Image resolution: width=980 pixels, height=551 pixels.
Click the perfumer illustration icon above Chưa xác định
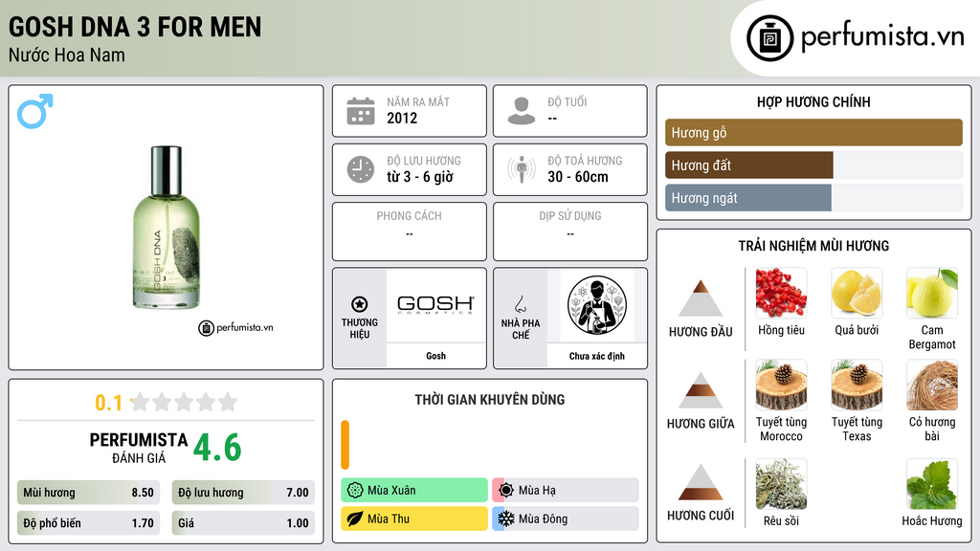[597, 305]
